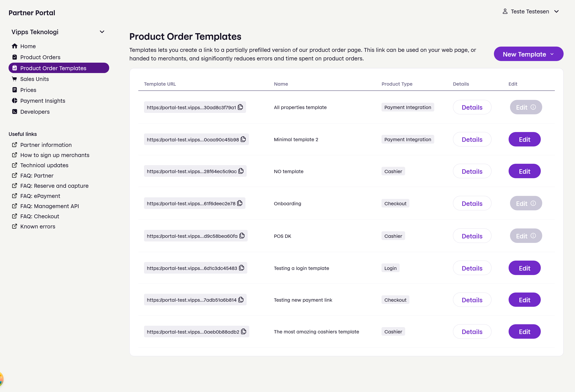Viewport: 575px width, 392px height.
Task: Open FAQ: Reserve and capture link
Action: pyautogui.click(x=54, y=186)
